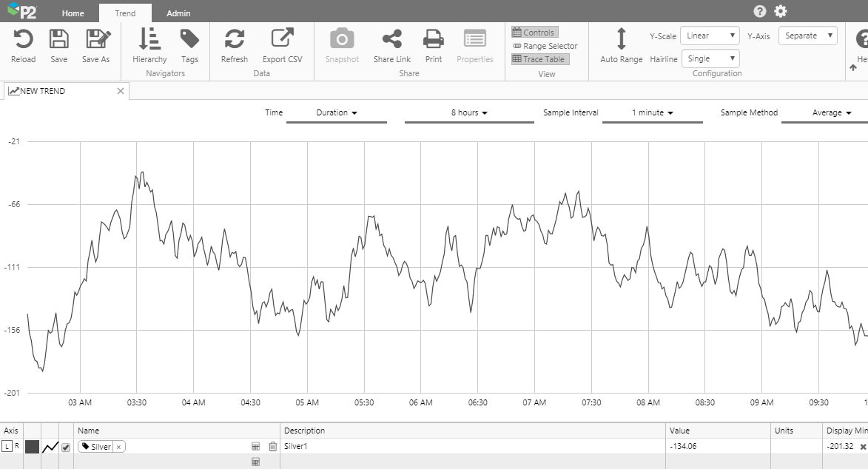Viewport: 868px width, 469px height.
Task: Clear the Display Min value x icon
Action: coord(863,447)
